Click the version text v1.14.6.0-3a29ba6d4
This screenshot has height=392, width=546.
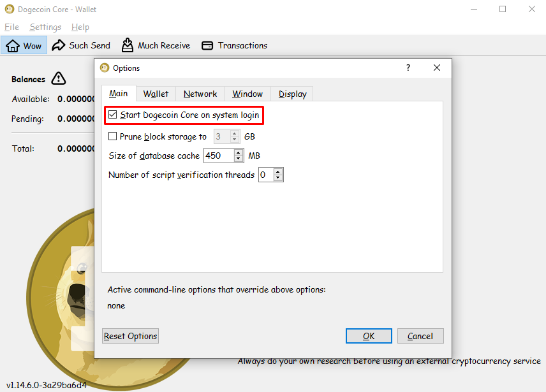[47, 385]
